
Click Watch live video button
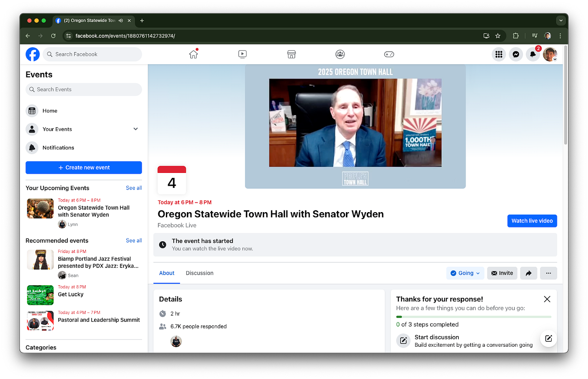tap(532, 221)
